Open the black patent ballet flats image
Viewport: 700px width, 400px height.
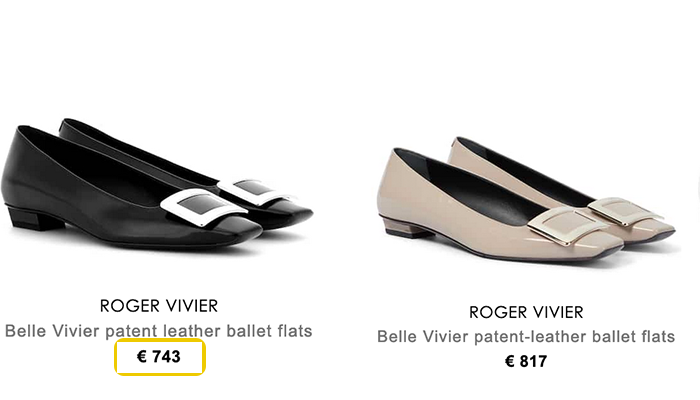(x=156, y=184)
